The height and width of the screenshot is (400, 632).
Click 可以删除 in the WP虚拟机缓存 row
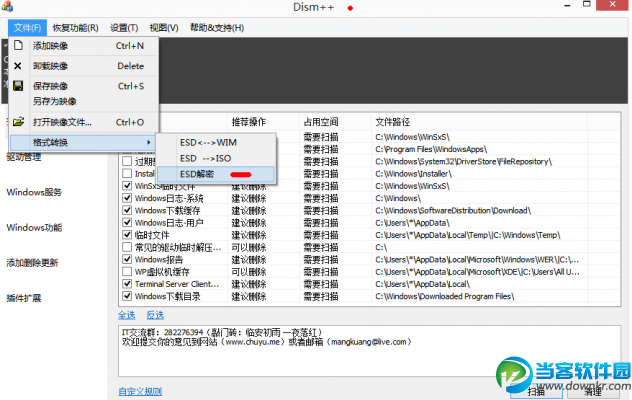pos(249,272)
